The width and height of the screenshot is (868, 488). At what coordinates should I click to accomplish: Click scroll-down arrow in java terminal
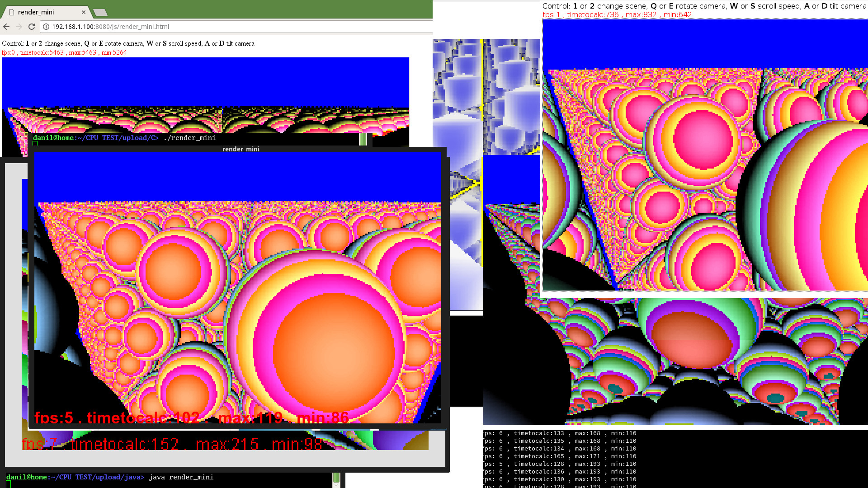click(x=336, y=485)
